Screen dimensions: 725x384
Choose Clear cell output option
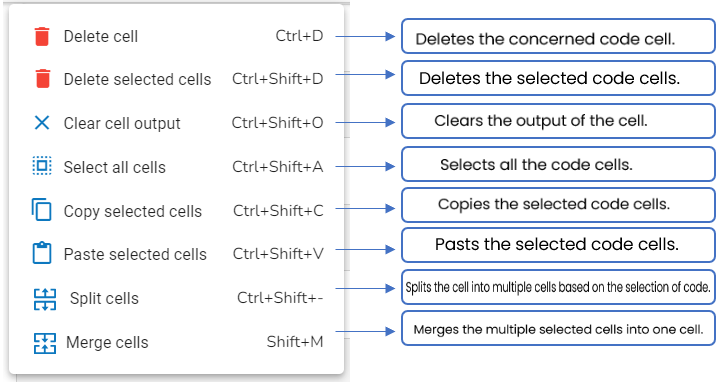(178, 123)
